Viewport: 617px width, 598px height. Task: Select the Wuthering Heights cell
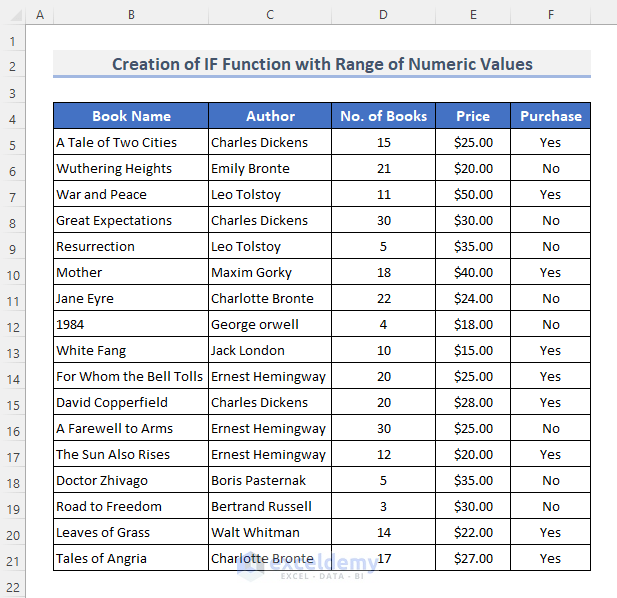pyautogui.click(x=131, y=169)
